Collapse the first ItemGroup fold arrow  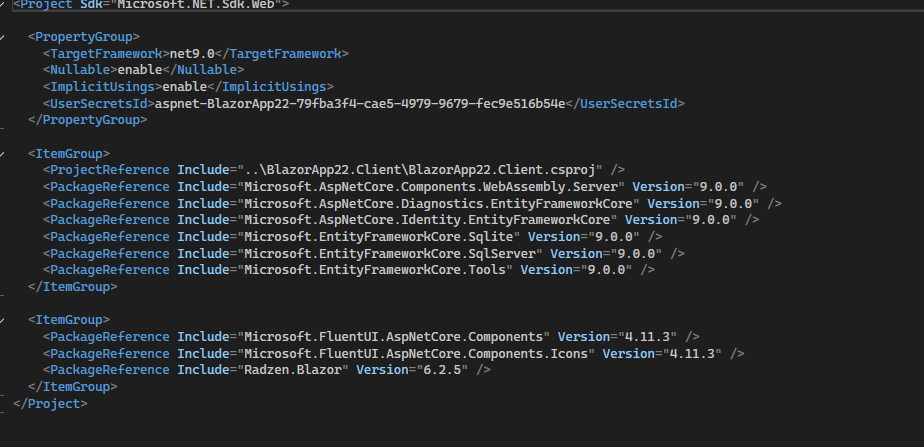pyautogui.click(x=2, y=154)
